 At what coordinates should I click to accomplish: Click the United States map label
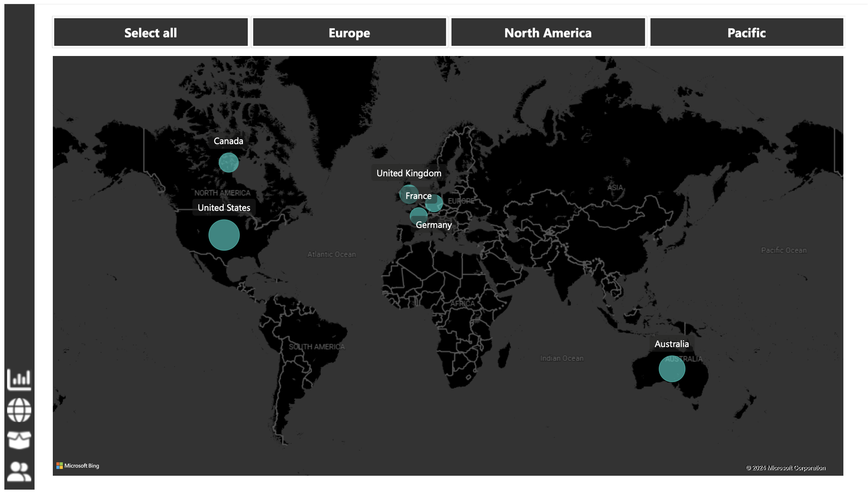224,208
